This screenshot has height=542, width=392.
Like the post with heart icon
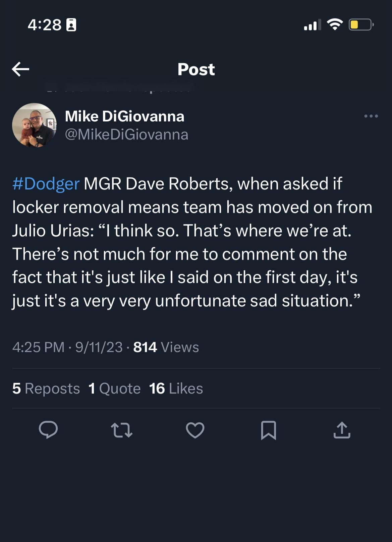coord(195,430)
